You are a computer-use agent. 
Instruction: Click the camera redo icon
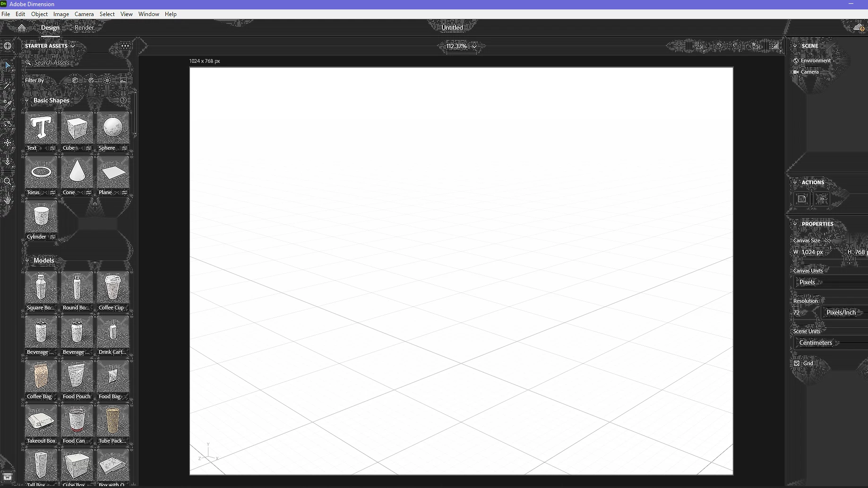click(736, 46)
